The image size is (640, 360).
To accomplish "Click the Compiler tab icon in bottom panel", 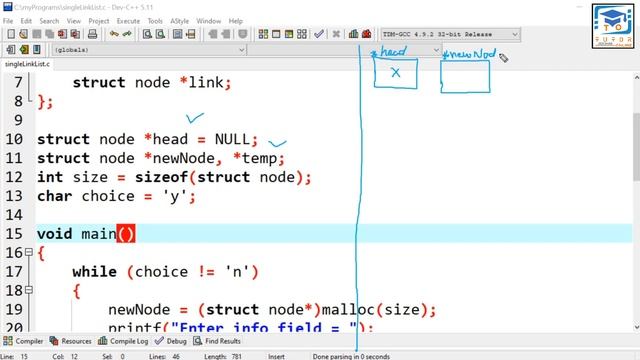I will (x=8, y=341).
